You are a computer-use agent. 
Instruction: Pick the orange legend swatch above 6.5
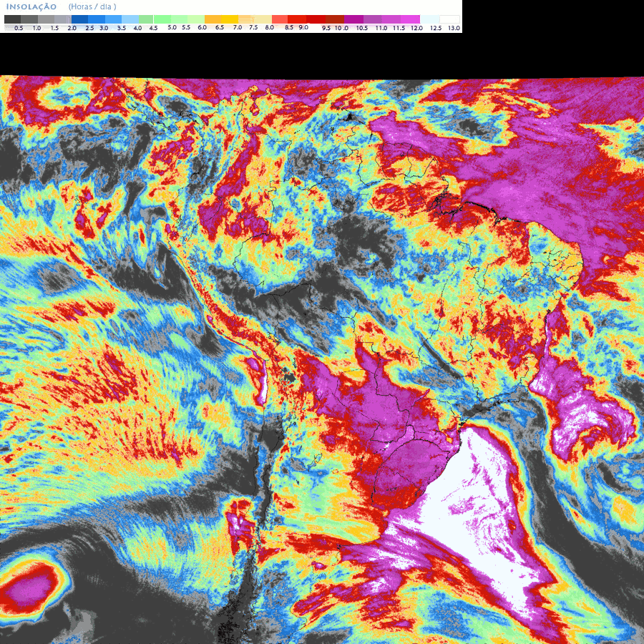[x=213, y=19]
